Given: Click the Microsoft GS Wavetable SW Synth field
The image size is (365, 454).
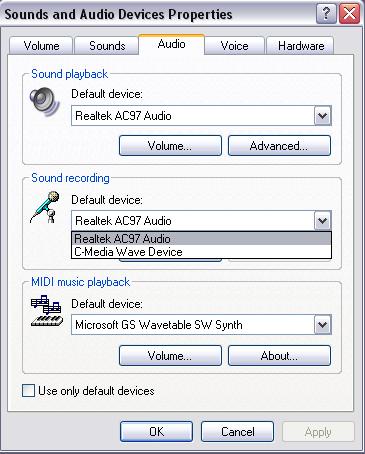Looking at the screenshot, I should coord(201,324).
